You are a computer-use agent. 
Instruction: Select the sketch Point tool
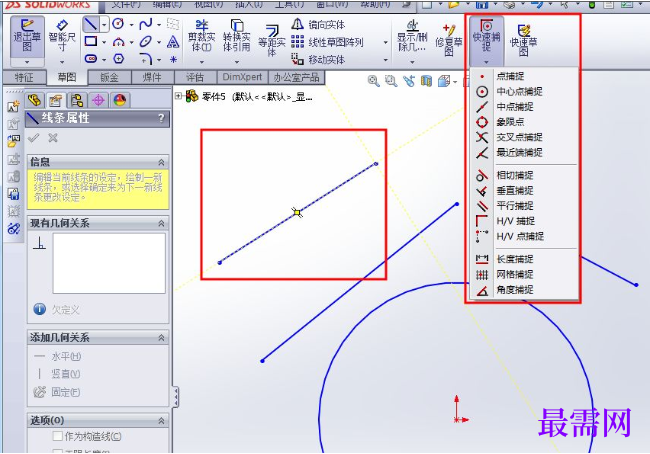tap(173, 59)
